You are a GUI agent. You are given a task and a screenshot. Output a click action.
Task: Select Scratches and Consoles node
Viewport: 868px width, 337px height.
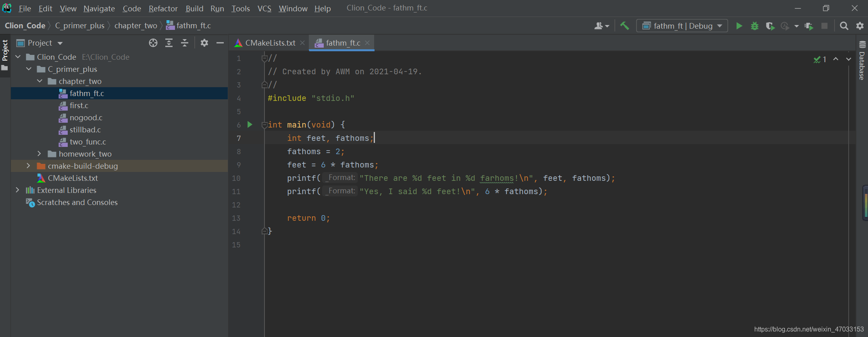tap(77, 202)
